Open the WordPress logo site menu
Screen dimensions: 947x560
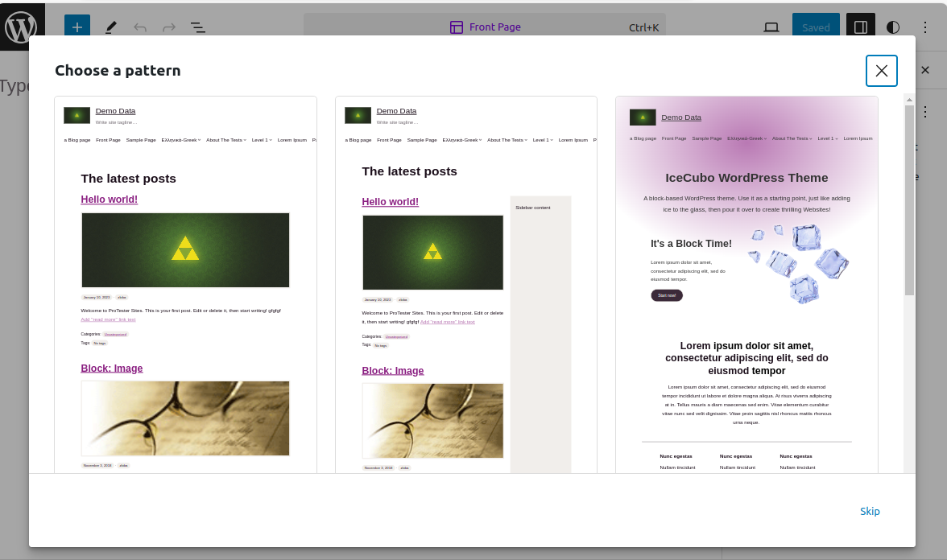(x=22, y=27)
